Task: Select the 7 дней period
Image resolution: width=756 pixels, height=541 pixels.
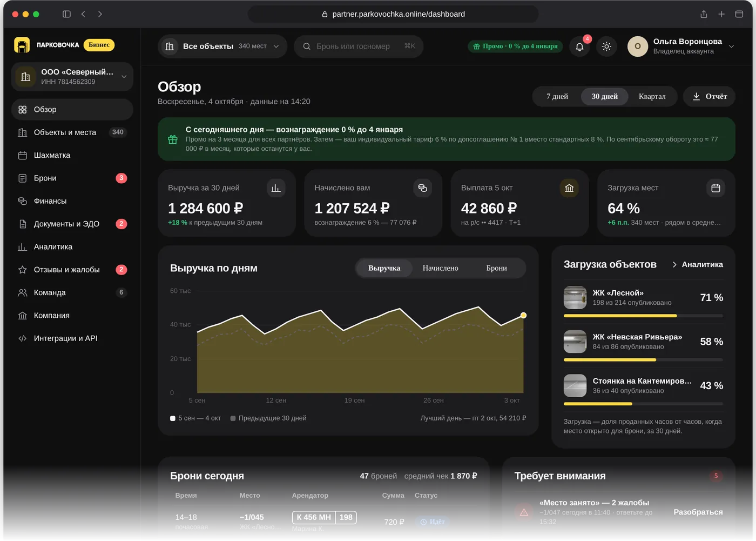Action: pos(557,97)
